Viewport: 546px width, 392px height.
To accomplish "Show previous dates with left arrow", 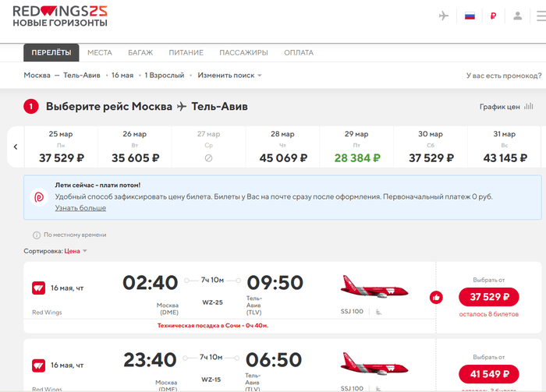I will (x=16, y=147).
